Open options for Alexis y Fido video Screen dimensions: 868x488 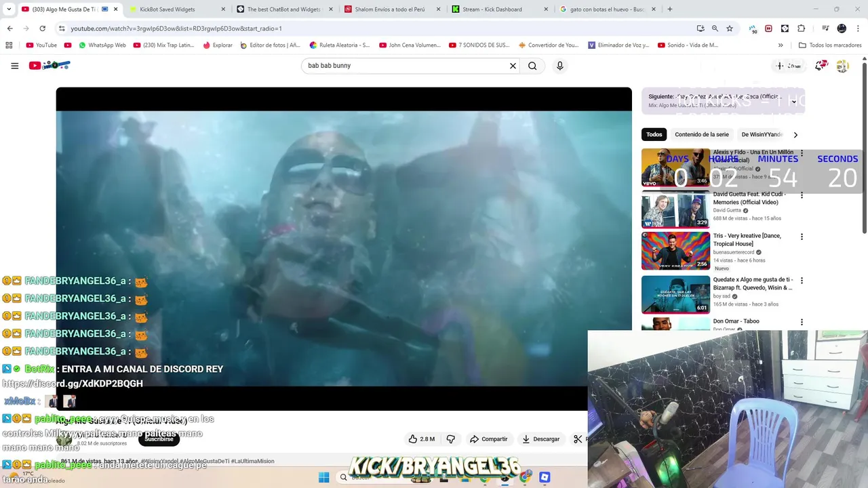[802, 153]
